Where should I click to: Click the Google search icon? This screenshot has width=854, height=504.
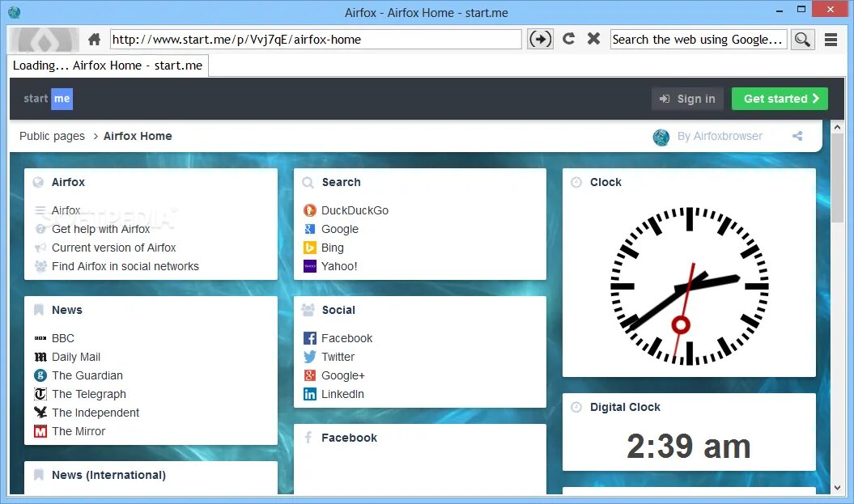(x=310, y=229)
